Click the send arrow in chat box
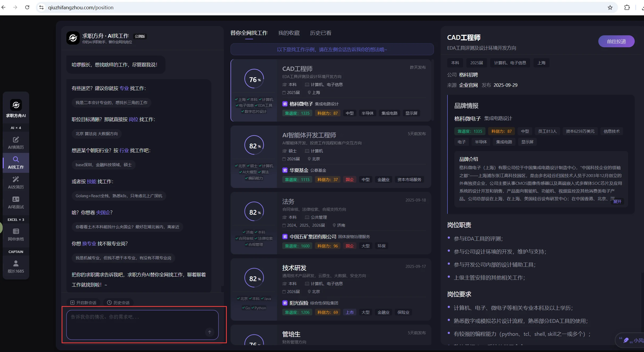The height and width of the screenshot is (352, 644). click(210, 332)
